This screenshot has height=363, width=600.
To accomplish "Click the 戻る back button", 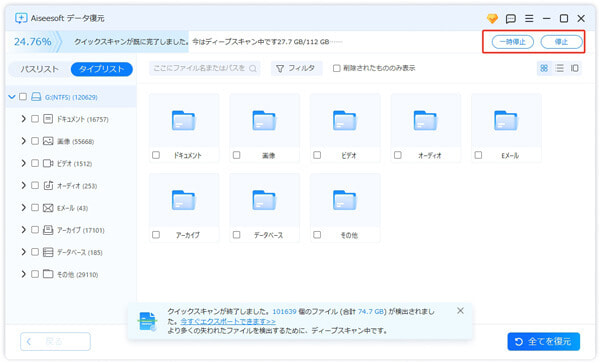I will (x=55, y=341).
